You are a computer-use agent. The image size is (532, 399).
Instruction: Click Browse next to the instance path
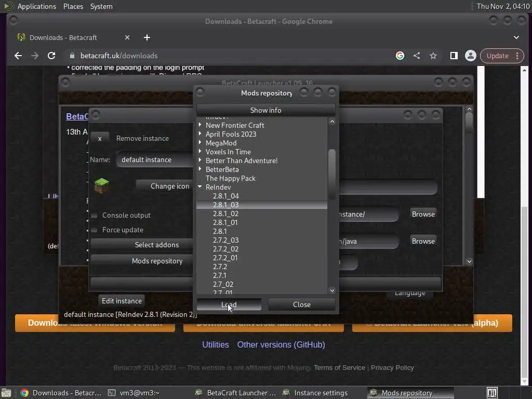click(x=423, y=214)
